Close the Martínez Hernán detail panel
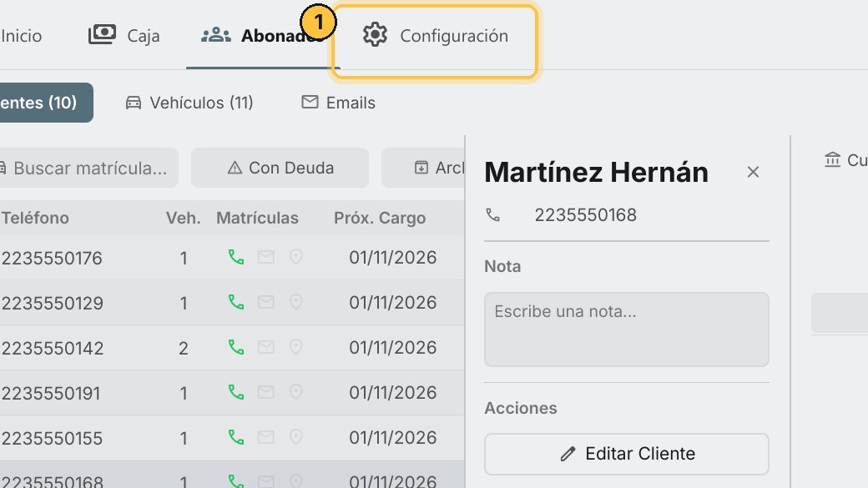868x488 pixels. pos(753,172)
